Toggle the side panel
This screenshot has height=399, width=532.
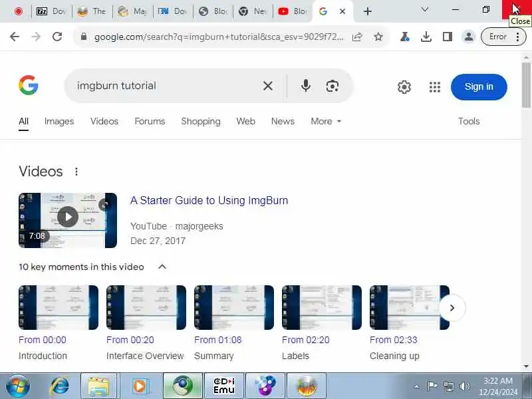[447, 37]
